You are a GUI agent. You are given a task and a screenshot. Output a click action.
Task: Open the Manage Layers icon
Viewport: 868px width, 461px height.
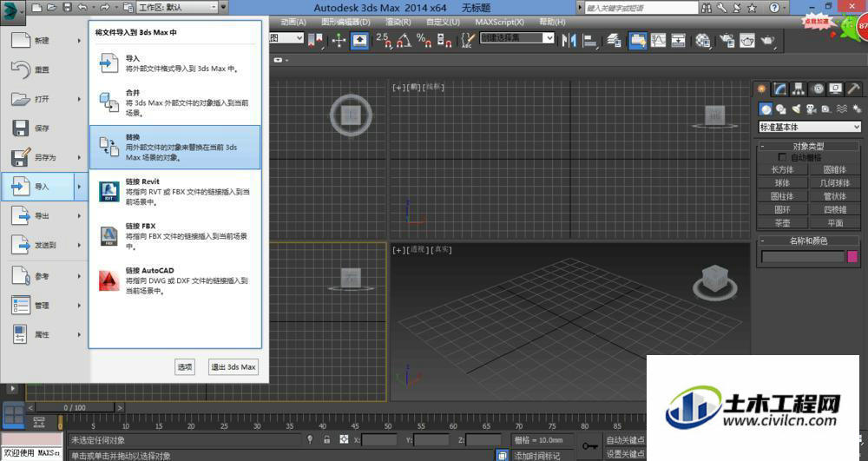614,41
